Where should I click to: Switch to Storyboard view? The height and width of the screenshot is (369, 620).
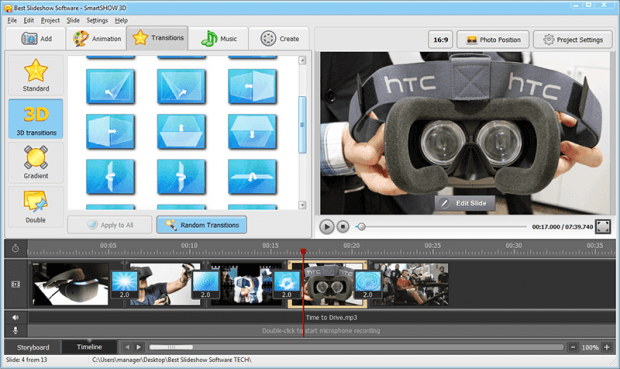click(33, 347)
